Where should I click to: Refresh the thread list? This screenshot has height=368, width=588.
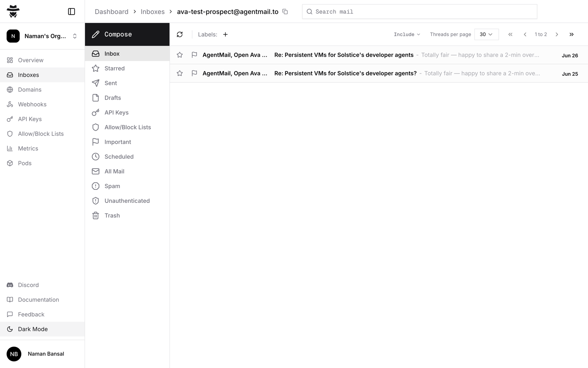(x=180, y=34)
